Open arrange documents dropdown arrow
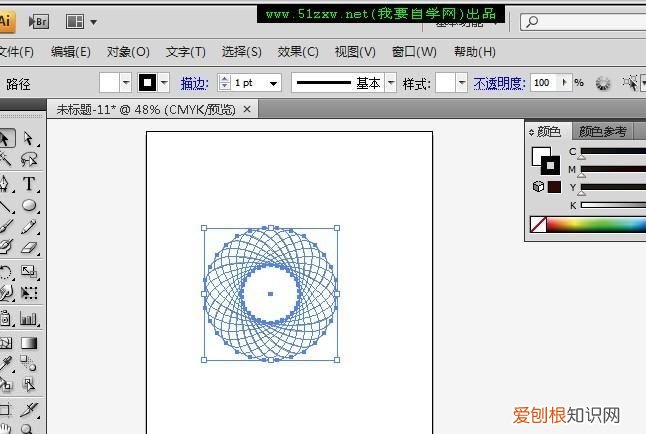The height and width of the screenshot is (434, 646). pyautogui.click(x=94, y=22)
